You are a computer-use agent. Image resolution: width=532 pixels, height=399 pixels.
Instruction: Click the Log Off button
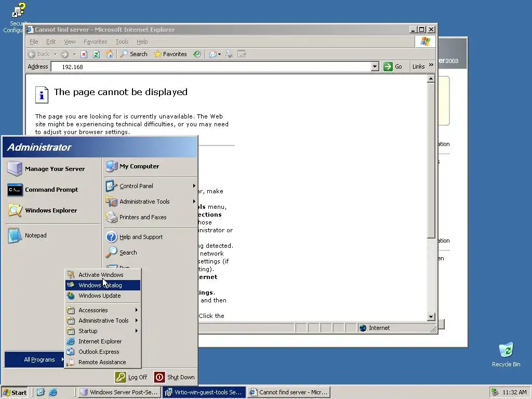[131, 377]
